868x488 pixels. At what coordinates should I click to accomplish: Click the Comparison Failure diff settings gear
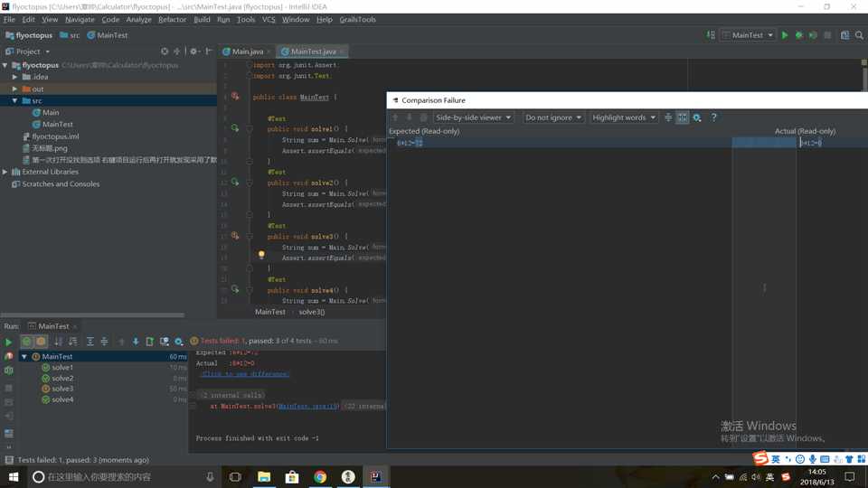[x=697, y=117]
